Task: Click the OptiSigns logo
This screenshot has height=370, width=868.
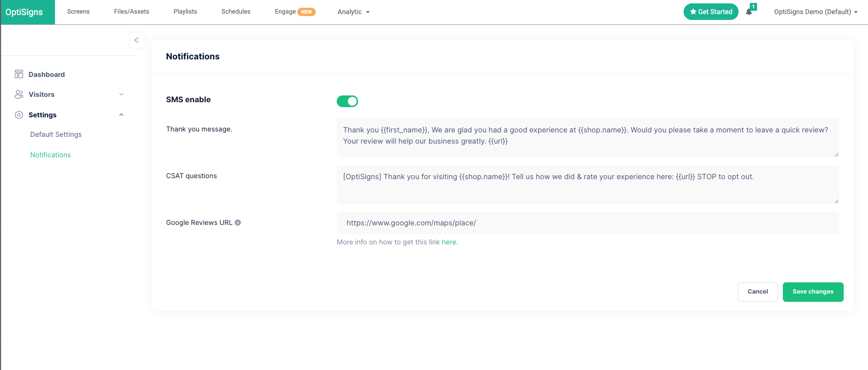Action: [24, 12]
